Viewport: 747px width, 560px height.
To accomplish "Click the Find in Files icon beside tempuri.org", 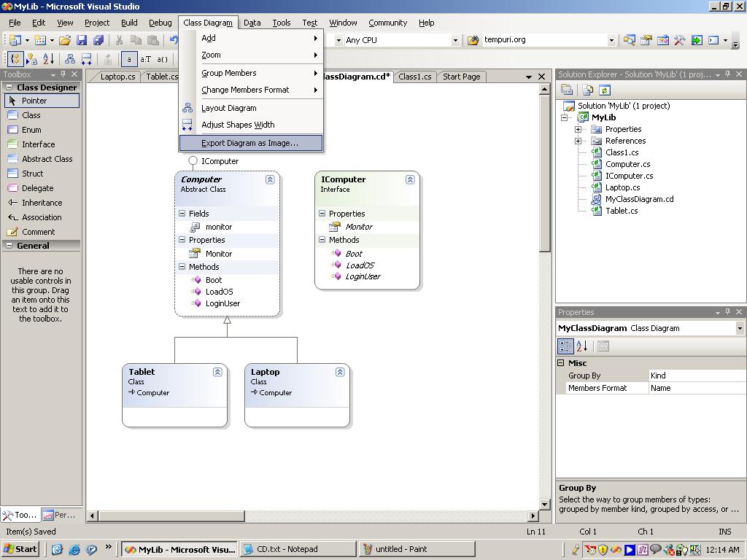I will [x=473, y=41].
